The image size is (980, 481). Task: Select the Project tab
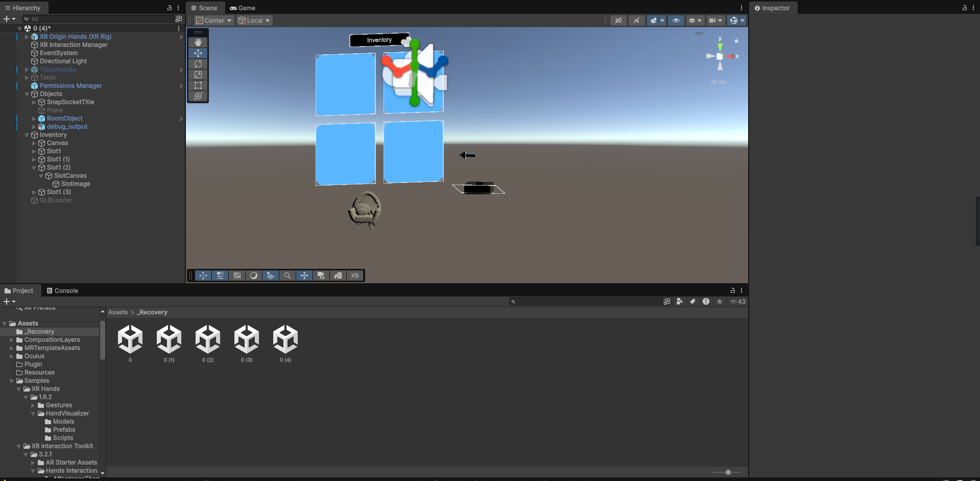19,291
